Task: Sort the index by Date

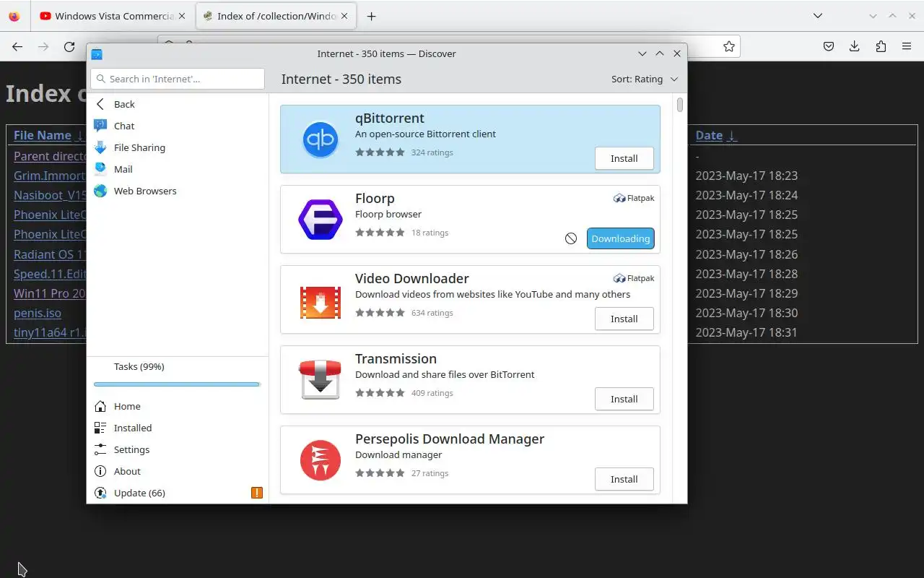Action: pyautogui.click(x=709, y=135)
